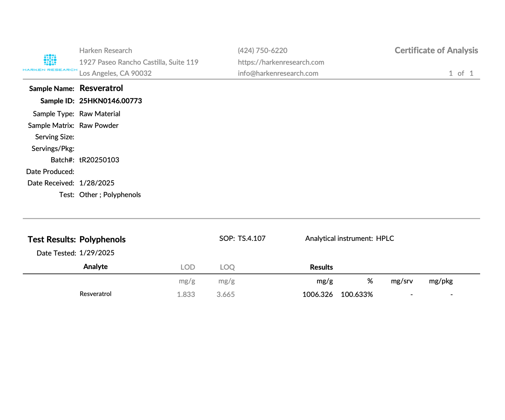Click the info@harkenresearch.com email address
The height and width of the screenshot is (420, 505).
point(278,73)
